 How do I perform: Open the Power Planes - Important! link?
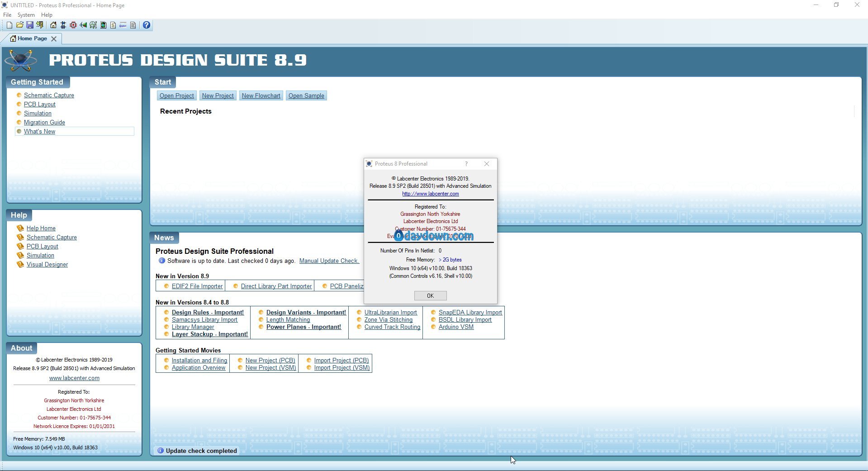pyautogui.click(x=304, y=327)
